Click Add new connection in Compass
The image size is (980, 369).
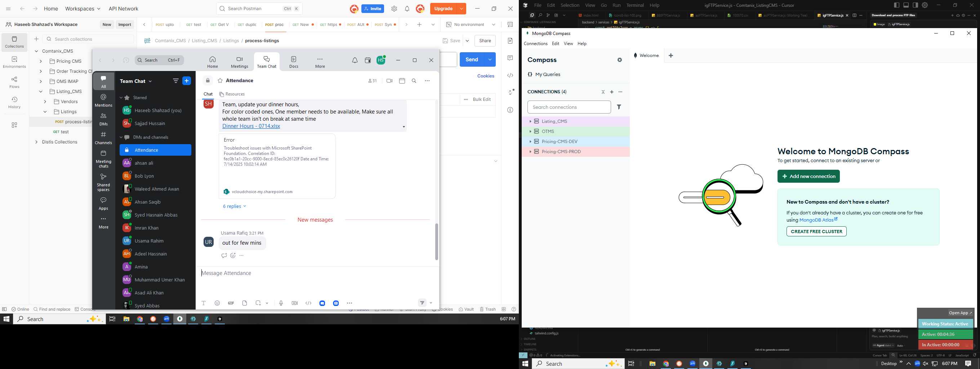tap(808, 176)
